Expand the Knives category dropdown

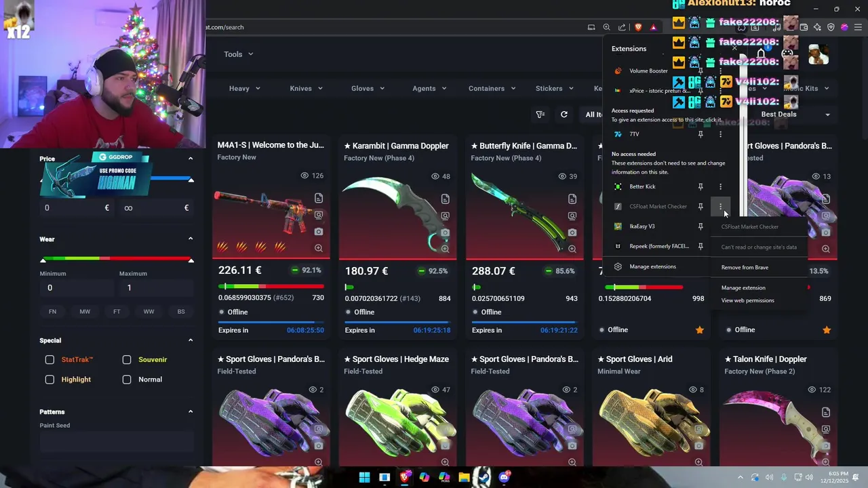(307, 88)
